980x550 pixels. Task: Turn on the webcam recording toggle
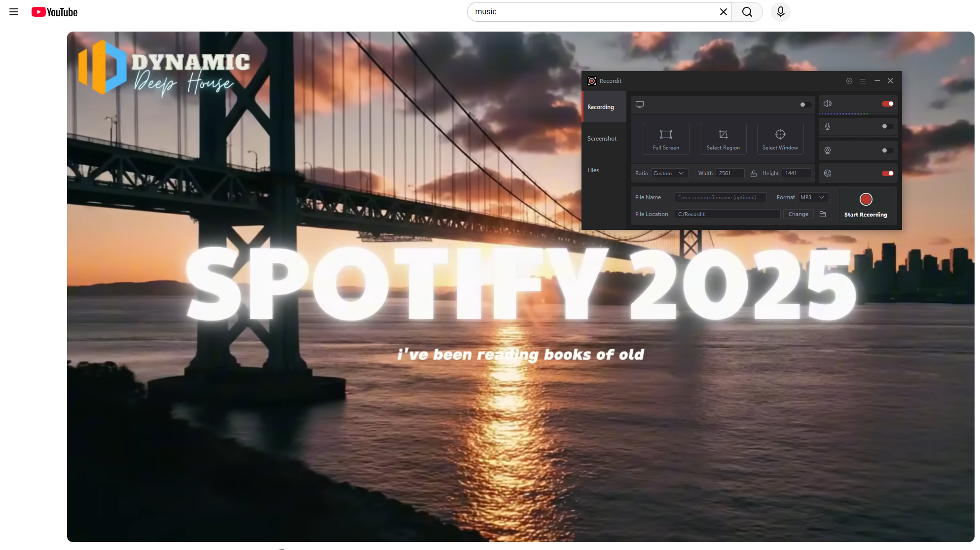click(x=887, y=150)
